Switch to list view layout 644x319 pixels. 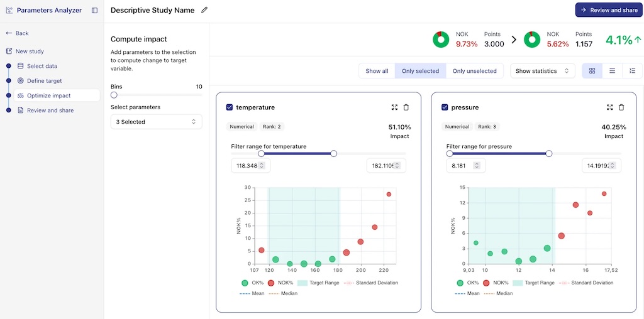612,71
